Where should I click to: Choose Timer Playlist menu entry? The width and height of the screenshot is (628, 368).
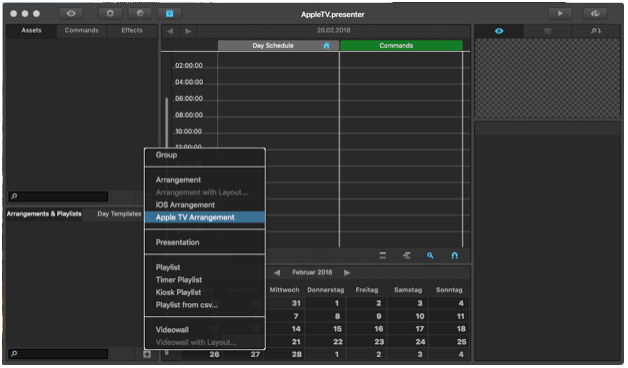pos(205,280)
